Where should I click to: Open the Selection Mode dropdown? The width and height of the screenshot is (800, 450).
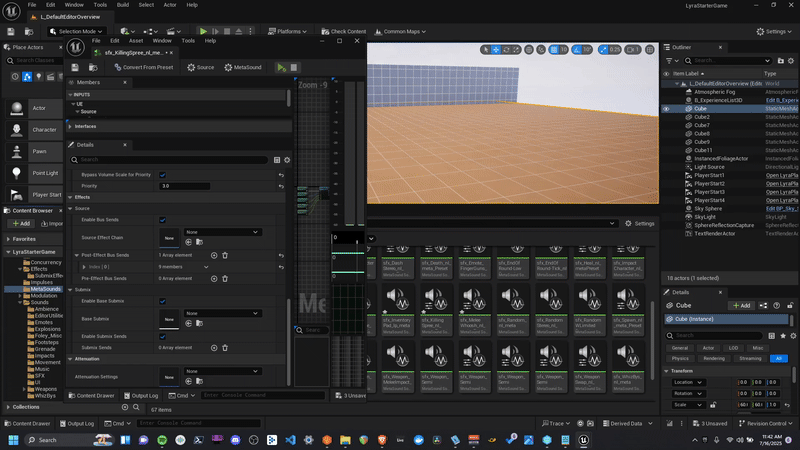(76, 32)
